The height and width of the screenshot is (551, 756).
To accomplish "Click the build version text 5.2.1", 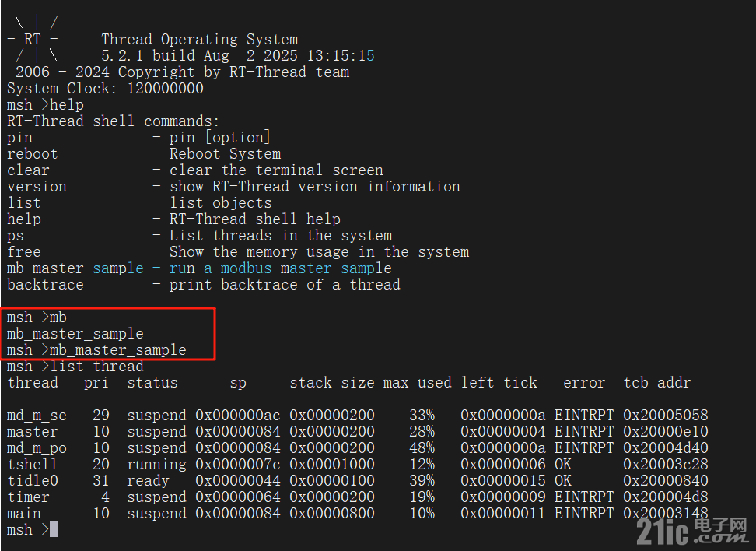I will 122,55.
